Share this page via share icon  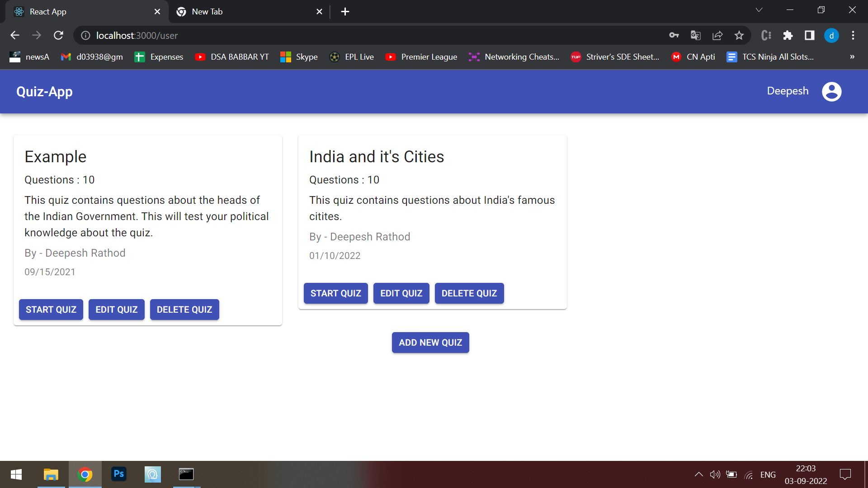coord(717,35)
